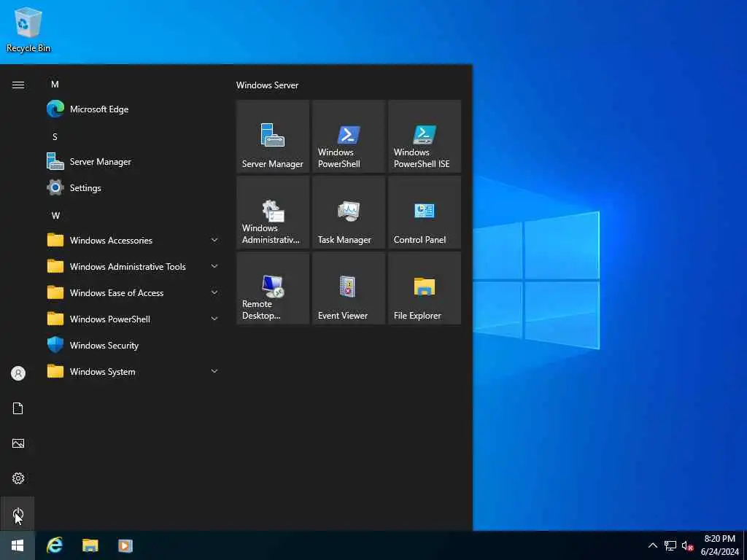Launch Internet Explorer from the taskbar
This screenshot has height=560, width=747.
55,545
